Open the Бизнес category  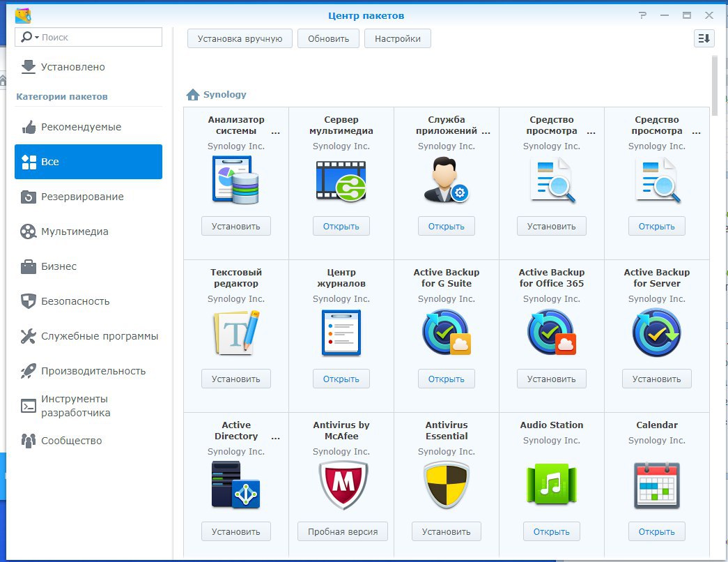pos(88,266)
